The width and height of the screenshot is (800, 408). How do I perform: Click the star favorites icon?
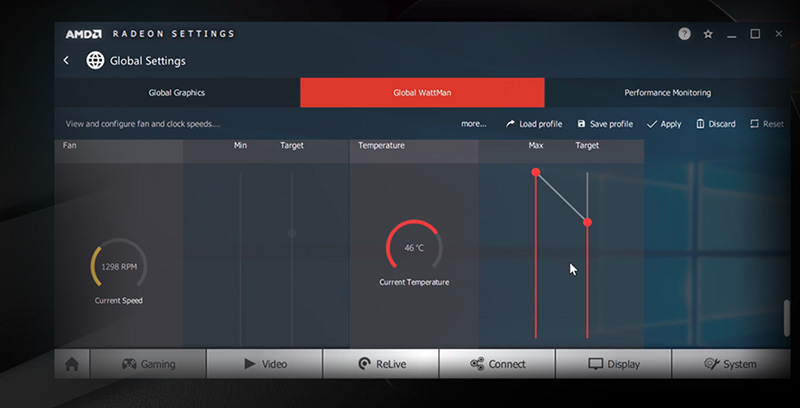coord(708,33)
